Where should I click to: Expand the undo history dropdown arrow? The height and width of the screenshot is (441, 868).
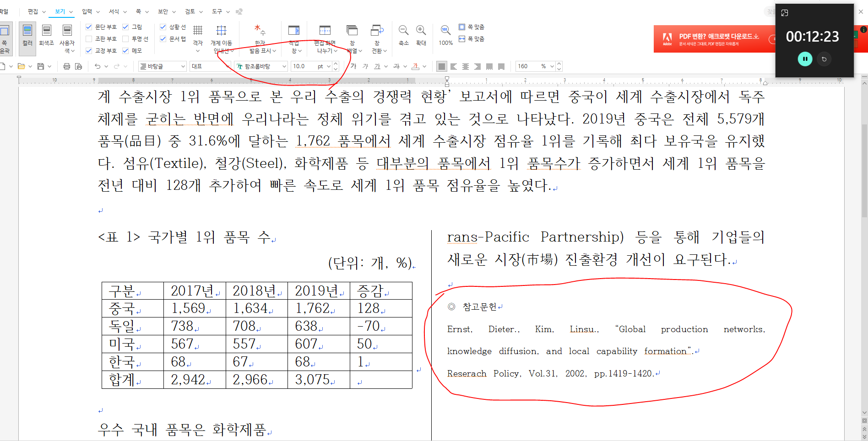tap(106, 66)
